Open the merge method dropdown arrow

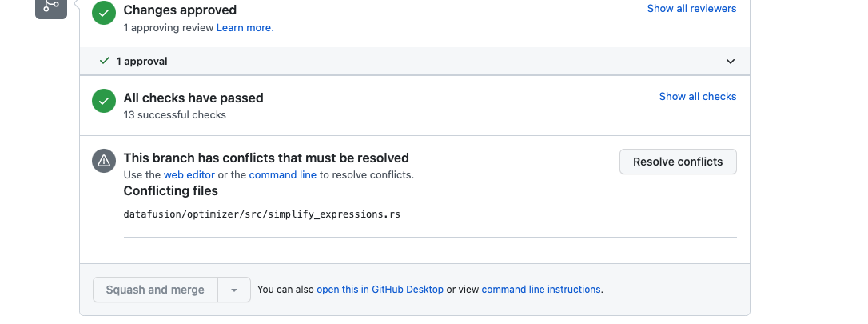click(234, 290)
